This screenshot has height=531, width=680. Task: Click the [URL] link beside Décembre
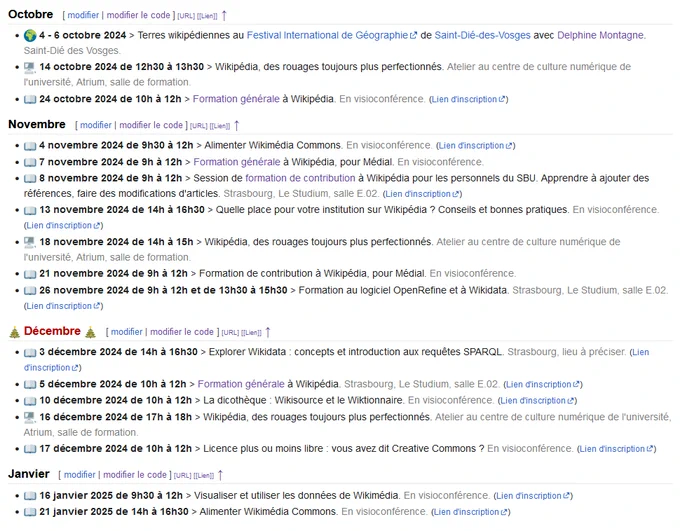tap(230, 333)
